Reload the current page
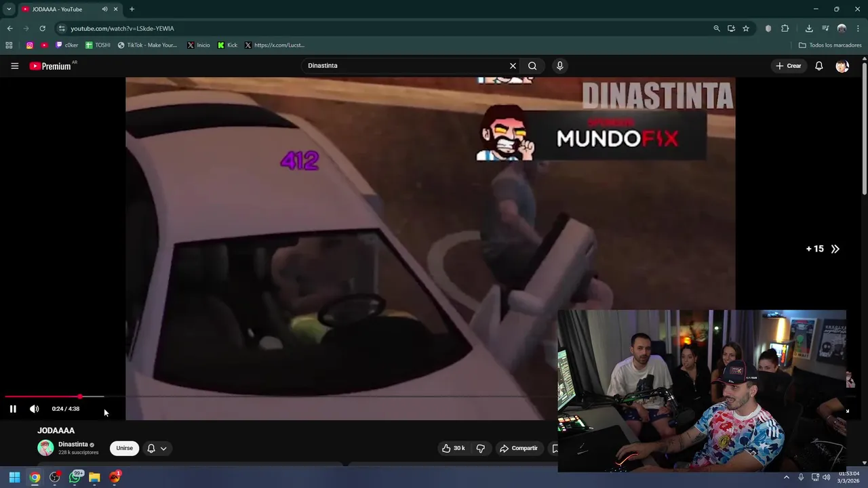 42,28
